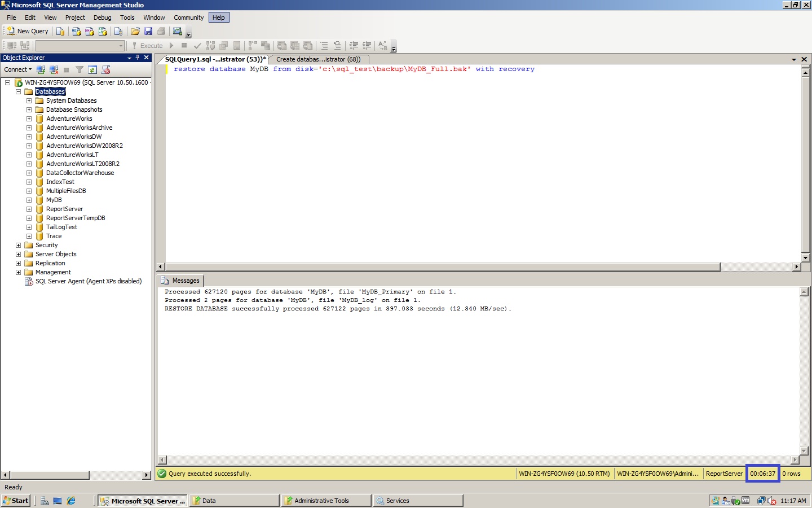This screenshot has width=812, height=508.
Task: Start a new query with New Query
Action: click(27, 31)
